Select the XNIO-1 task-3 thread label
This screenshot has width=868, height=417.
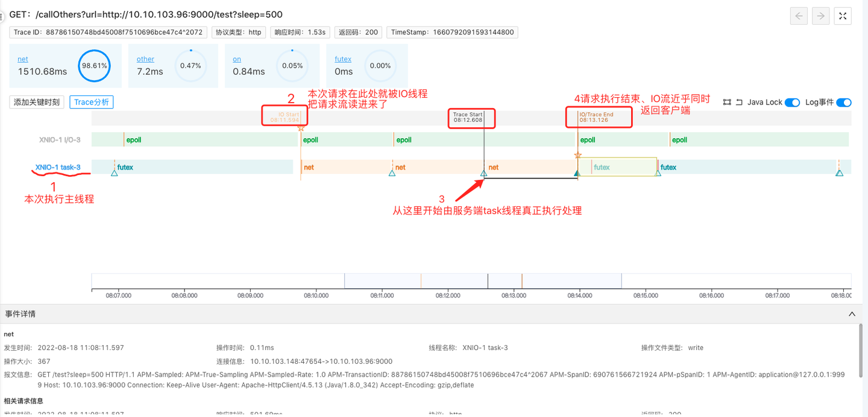(x=58, y=167)
